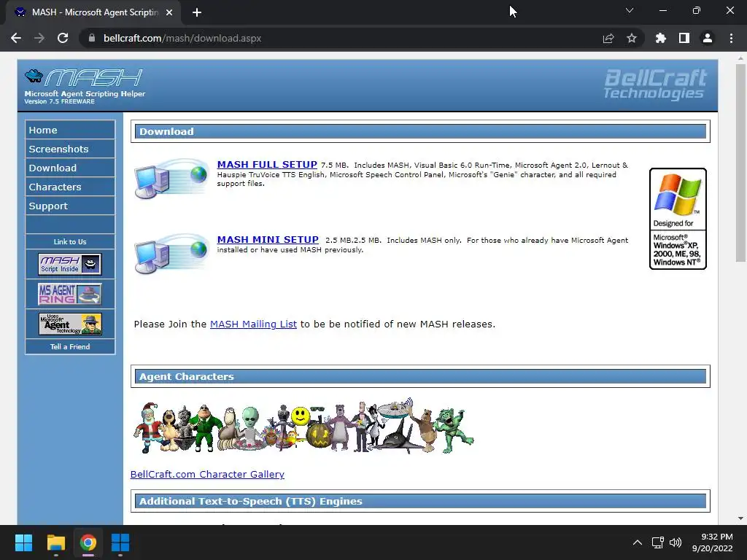Click the browser back arrow
The image size is (747, 560).
(x=16, y=38)
